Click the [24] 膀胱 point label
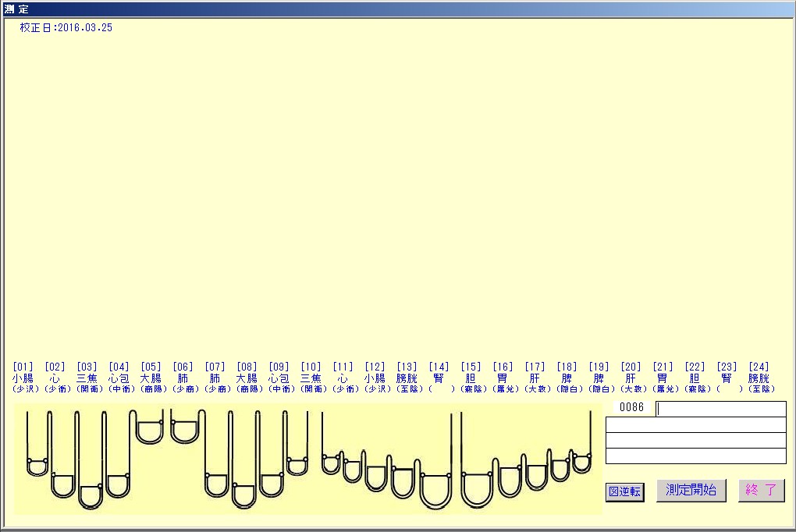This screenshot has width=796, height=532. point(758,378)
